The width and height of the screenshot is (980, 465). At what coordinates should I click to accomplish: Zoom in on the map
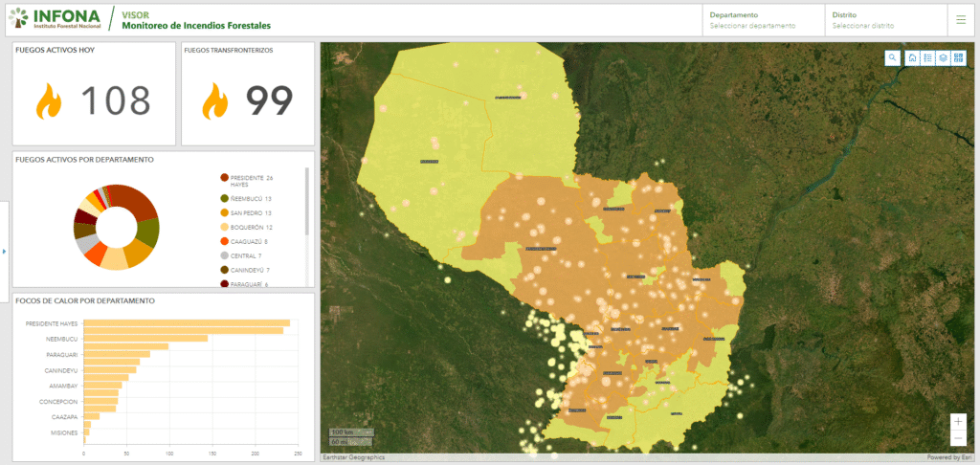coord(959,421)
